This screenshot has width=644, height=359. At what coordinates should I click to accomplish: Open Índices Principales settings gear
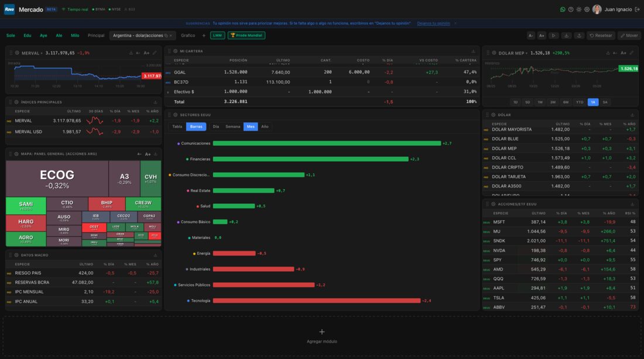[x=16, y=102]
